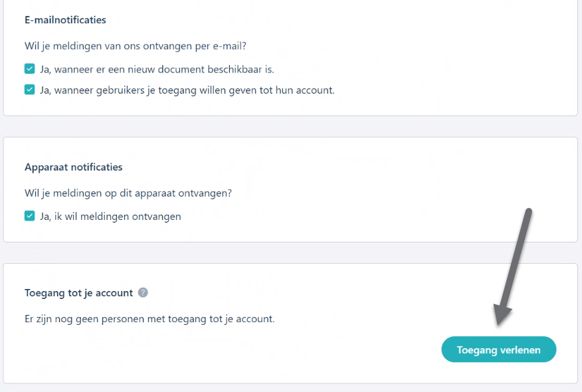
Task: Open the help icon beside Toegang tot je account
Action: (x=143, y=292)
